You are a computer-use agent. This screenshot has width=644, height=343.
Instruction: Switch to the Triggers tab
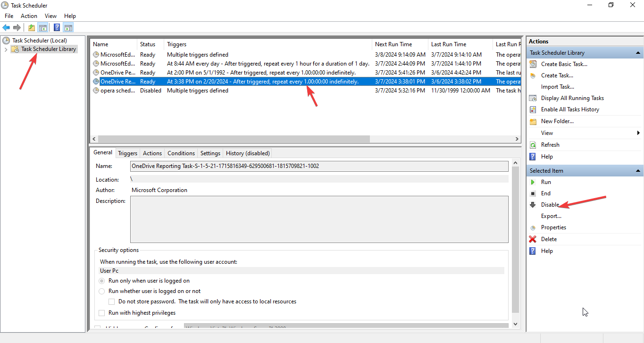(127, 153)
